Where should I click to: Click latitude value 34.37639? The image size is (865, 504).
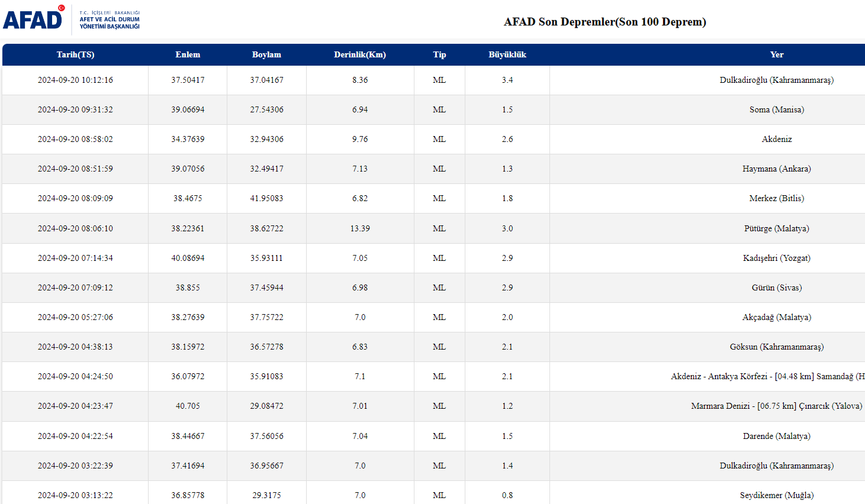pyautogui.click(x=188, y=139)
